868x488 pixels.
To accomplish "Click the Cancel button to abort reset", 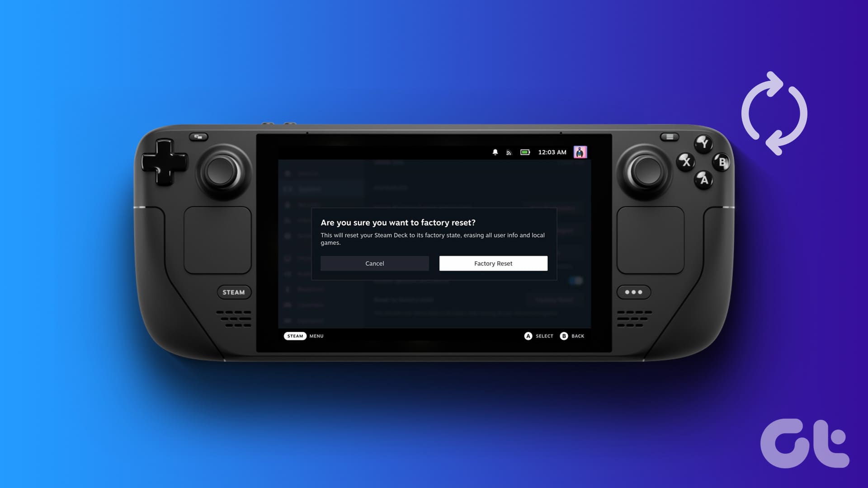I will pyautogui.click(x=374, y=263).
